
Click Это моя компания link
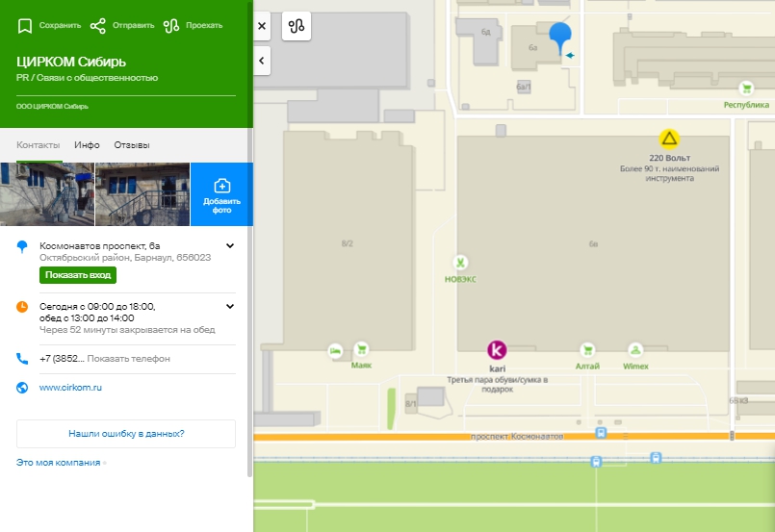pyautogui.click(x=59, y=463)
